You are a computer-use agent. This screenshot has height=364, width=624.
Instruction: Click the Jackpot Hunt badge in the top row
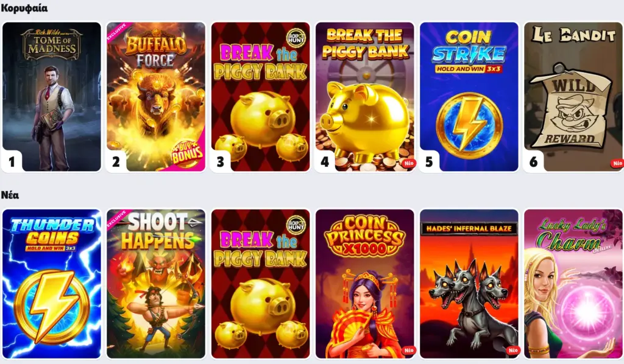tap(296, 38)
